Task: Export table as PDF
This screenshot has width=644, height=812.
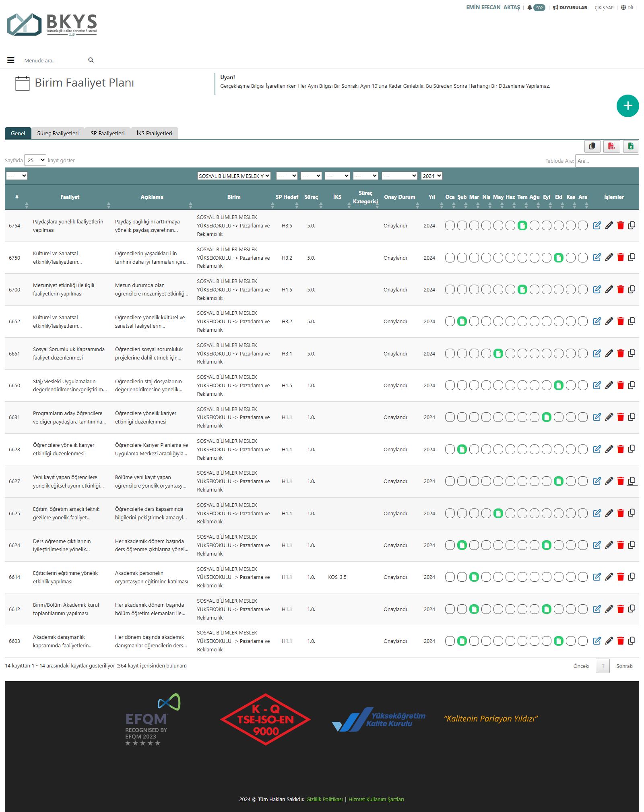Action: [611, 146]
